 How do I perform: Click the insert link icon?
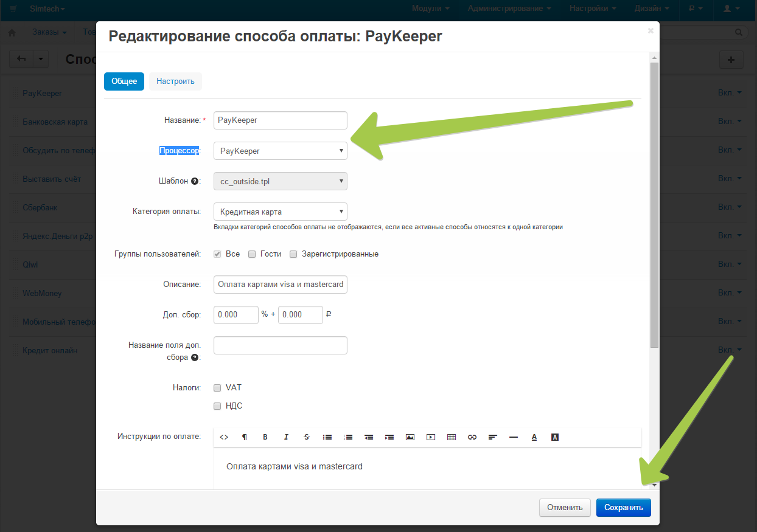(472, 437)
